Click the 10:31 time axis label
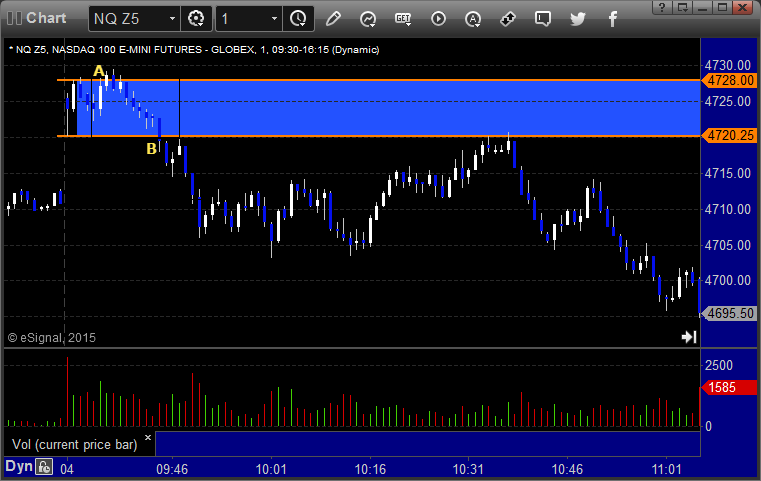The image size is (761, 481). [x=468, y=469]
